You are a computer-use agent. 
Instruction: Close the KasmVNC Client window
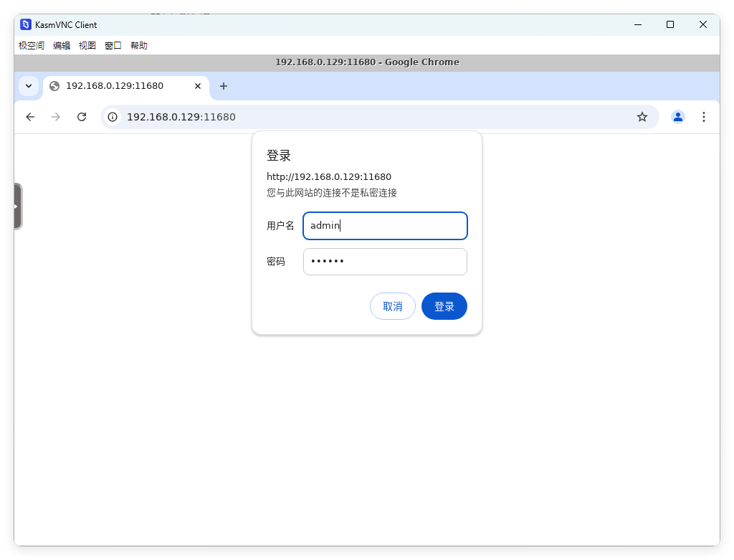pos(703,25)
